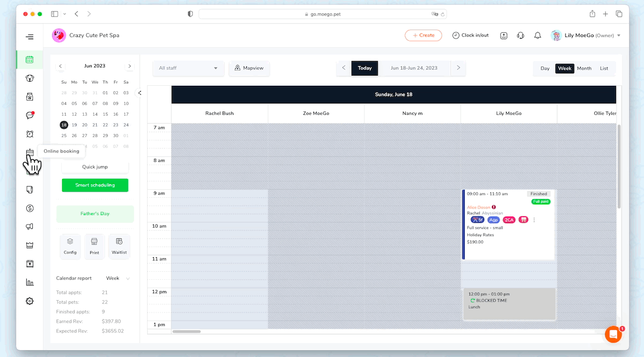Open the headset support icon
This screenshot has width=644, height=357.
[521, 35]
